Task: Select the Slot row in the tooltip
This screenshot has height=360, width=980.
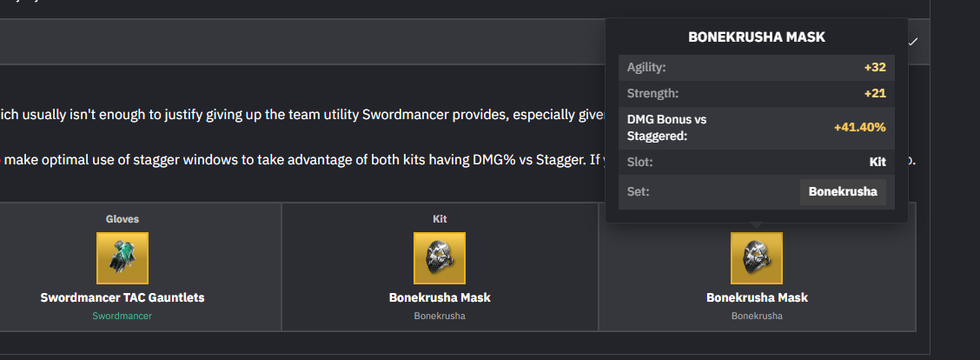Action: tap(756, 163)
